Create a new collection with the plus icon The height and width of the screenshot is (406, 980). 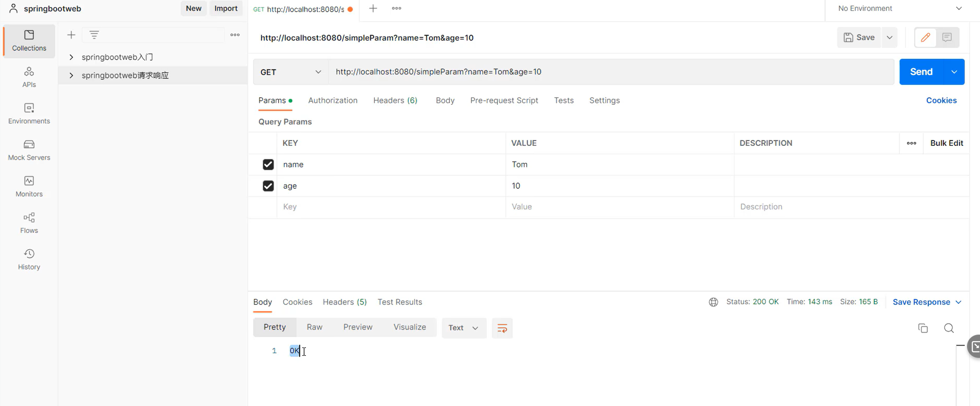71,35
